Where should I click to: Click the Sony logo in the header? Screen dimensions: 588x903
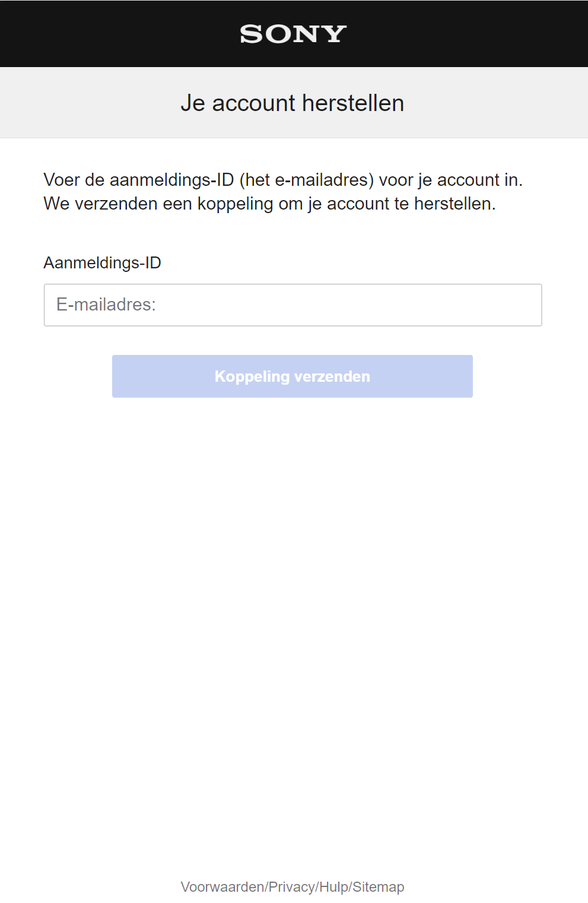click(x=293, y=34)
